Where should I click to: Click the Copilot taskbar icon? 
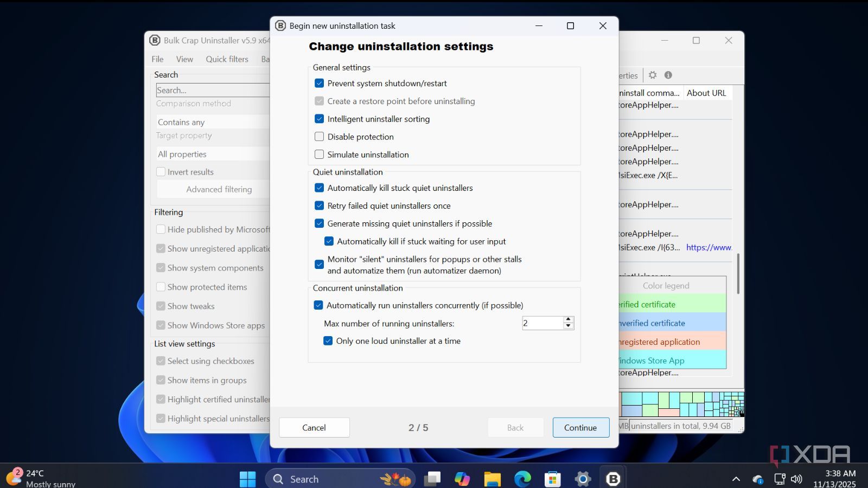(462, 479)
